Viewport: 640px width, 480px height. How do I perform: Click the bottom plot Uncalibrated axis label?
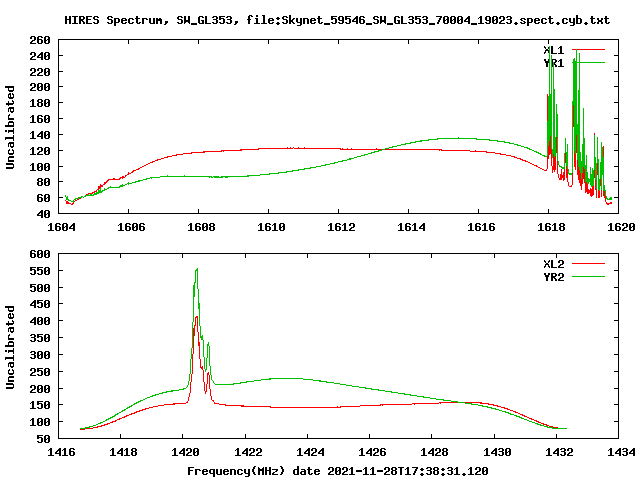pyautogui.click(x=10, y=347)
